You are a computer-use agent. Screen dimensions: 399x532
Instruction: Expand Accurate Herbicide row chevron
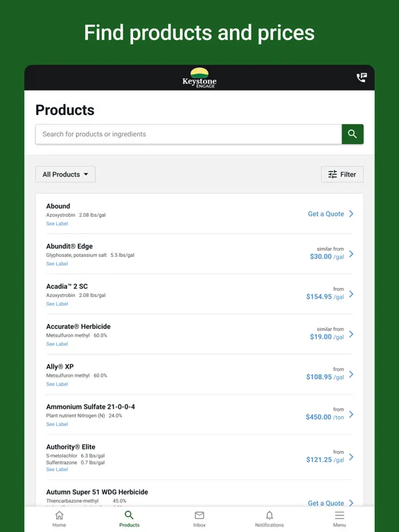pos(351,334)
